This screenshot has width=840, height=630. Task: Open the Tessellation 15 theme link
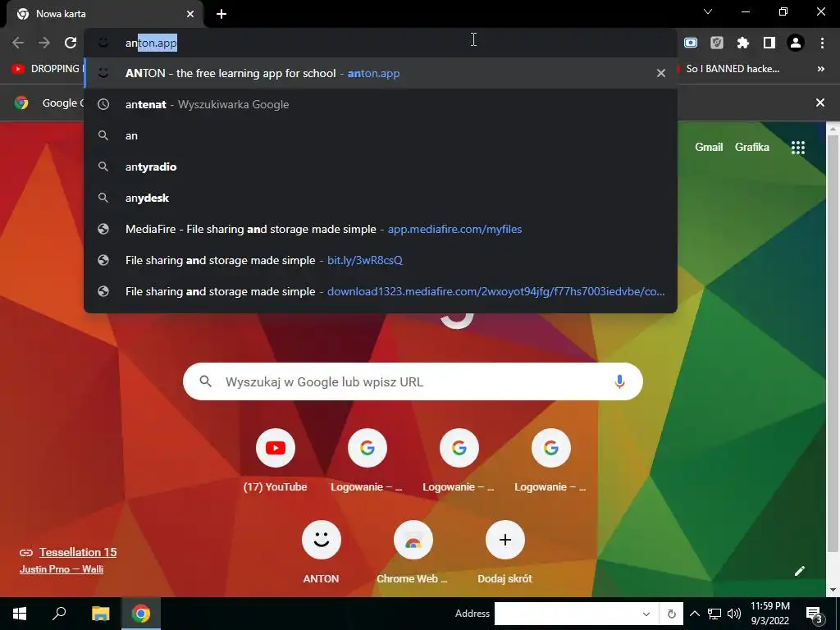coord(78,552)
